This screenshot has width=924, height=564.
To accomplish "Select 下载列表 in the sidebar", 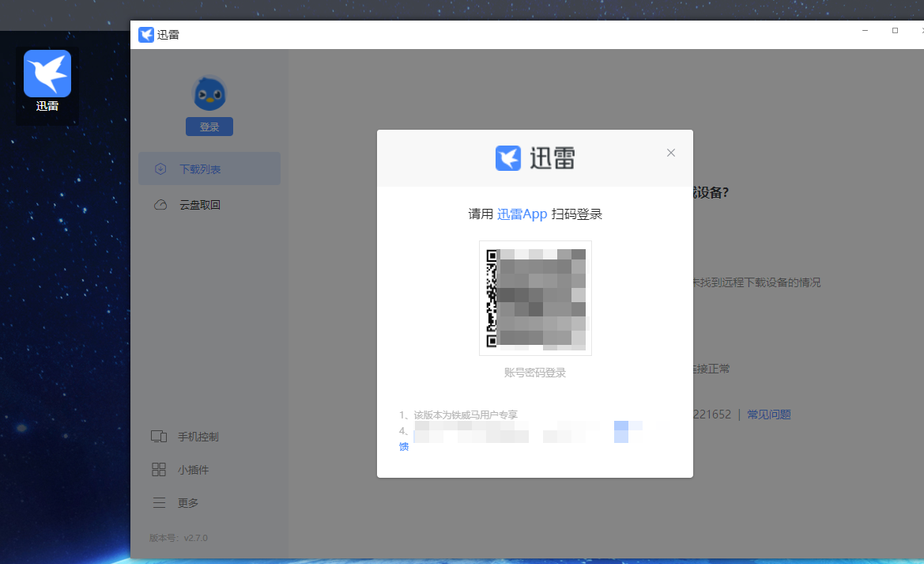I will (x=209, y=168).
